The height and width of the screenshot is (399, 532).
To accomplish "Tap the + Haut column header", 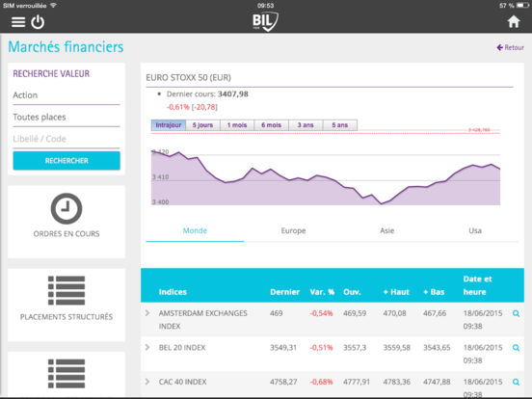I will (x=396, y=292).
